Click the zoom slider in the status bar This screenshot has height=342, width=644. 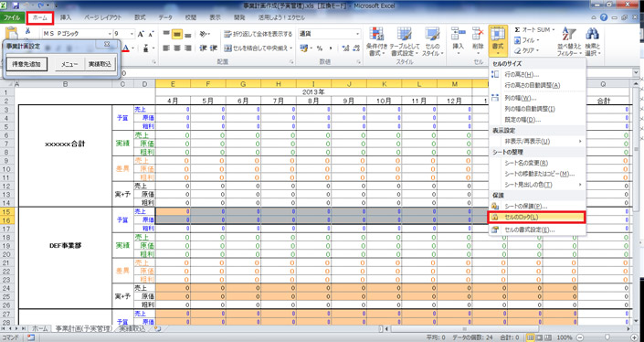pos(607,337)
